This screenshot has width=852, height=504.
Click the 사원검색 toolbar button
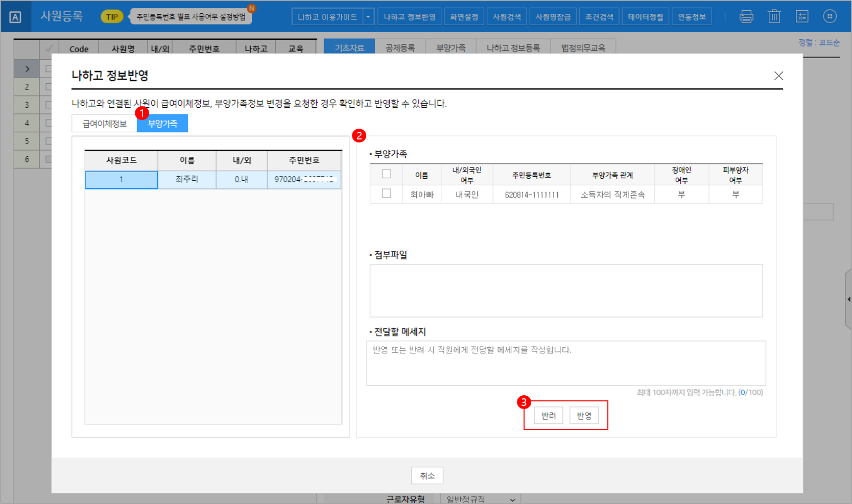[507, 17]
